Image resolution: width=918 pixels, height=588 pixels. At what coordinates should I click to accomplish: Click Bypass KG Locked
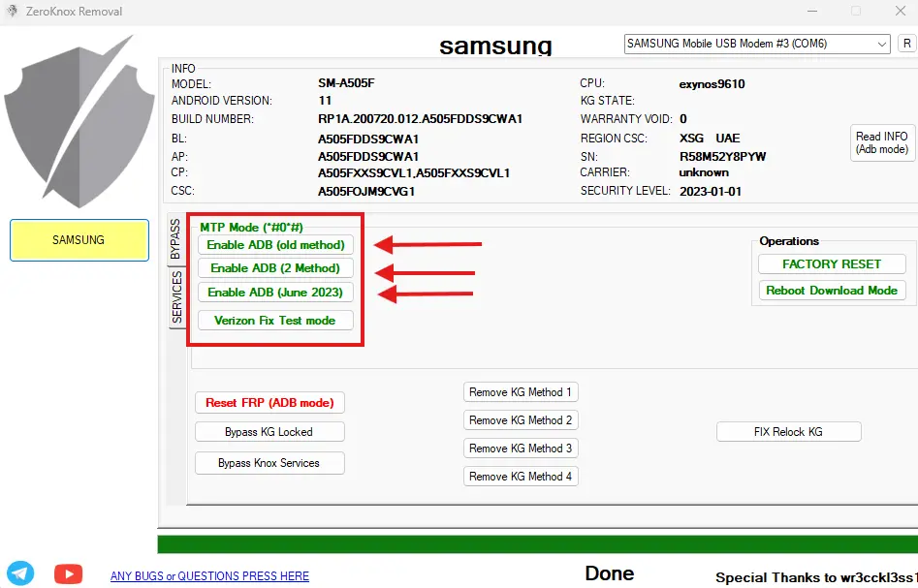[269, 432]
